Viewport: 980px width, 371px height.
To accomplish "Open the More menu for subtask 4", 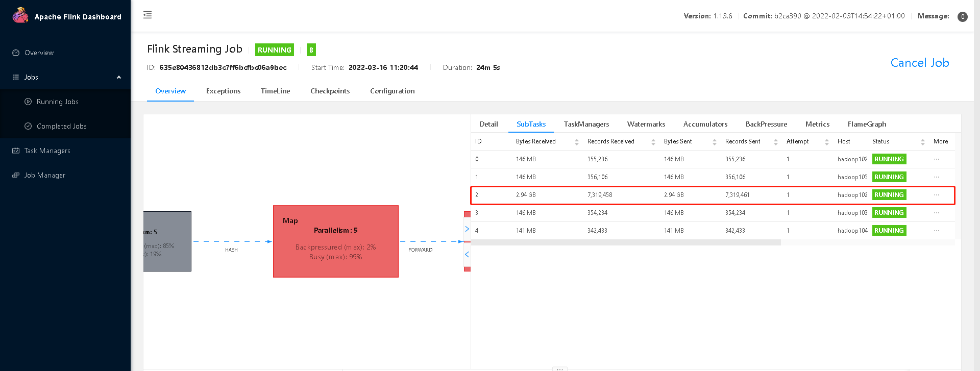I will (937, 231).
